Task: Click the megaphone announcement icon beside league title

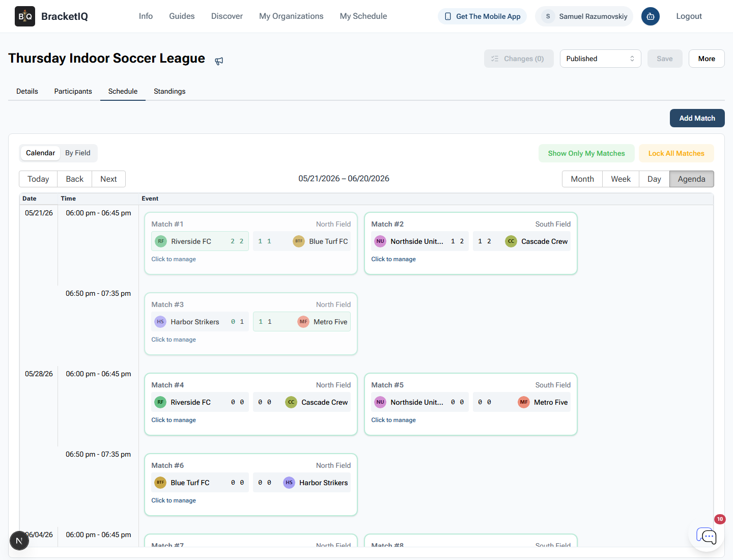Action: pyautogui.click(x=219, y=61)
